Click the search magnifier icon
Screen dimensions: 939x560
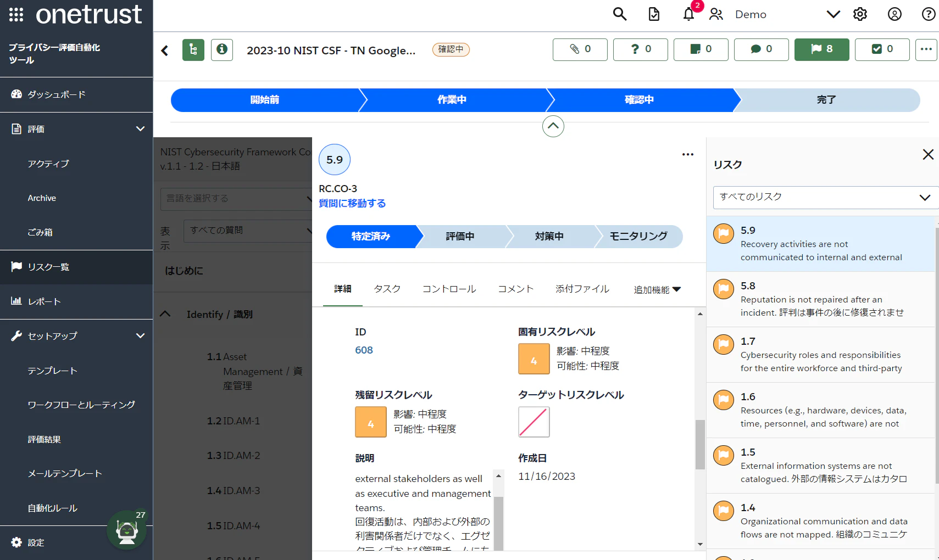tap(620, 14)
